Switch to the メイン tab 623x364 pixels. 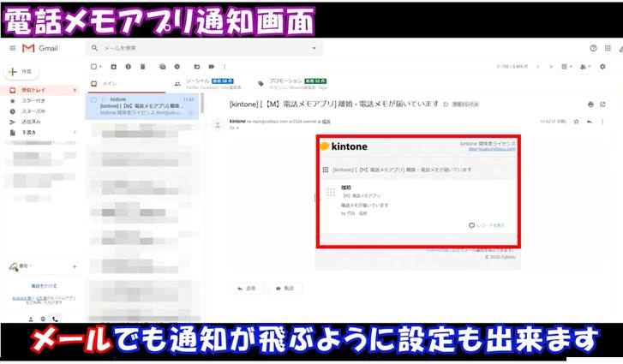pyautogui.click(x=125, y=84)
